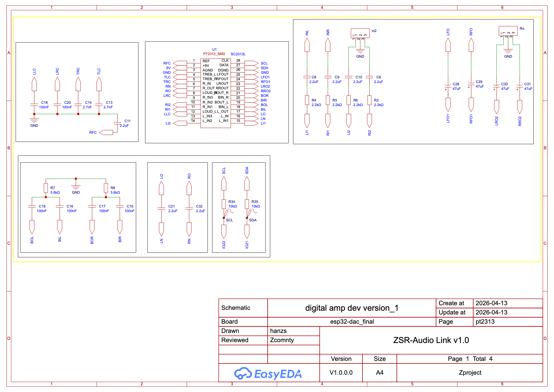Click resistor R2 symbol
Screen dimensions: 554x392
pyautogui.click(x=369, y=100)
